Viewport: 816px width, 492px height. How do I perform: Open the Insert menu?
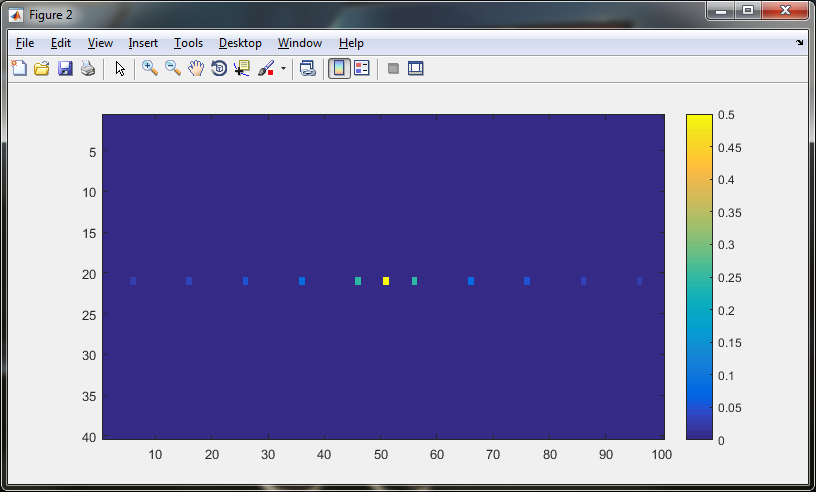(143, 43)
